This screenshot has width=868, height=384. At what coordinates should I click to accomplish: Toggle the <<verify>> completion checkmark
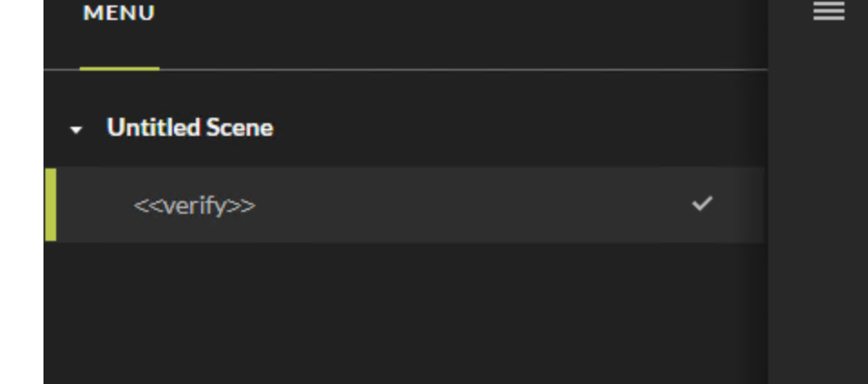702,204
